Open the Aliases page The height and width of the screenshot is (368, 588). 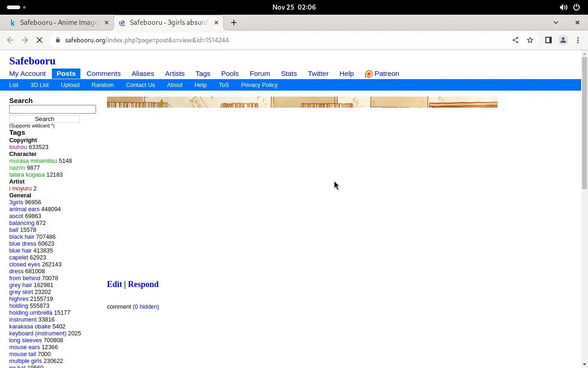point(143,74)
